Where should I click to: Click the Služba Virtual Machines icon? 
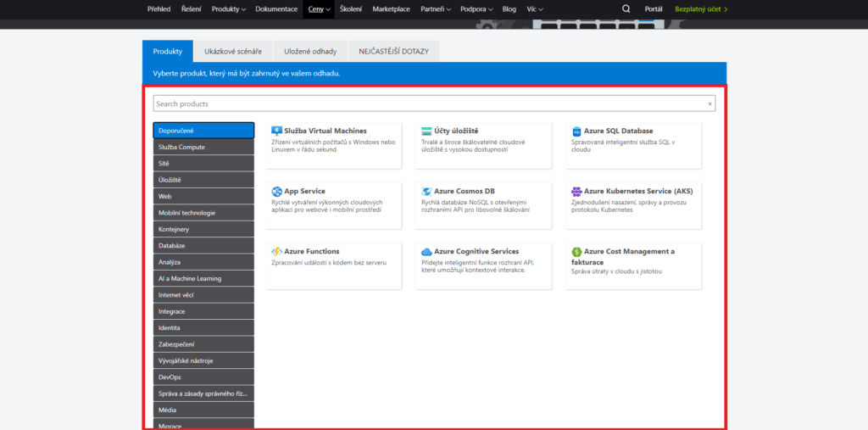tap(276, 131)
